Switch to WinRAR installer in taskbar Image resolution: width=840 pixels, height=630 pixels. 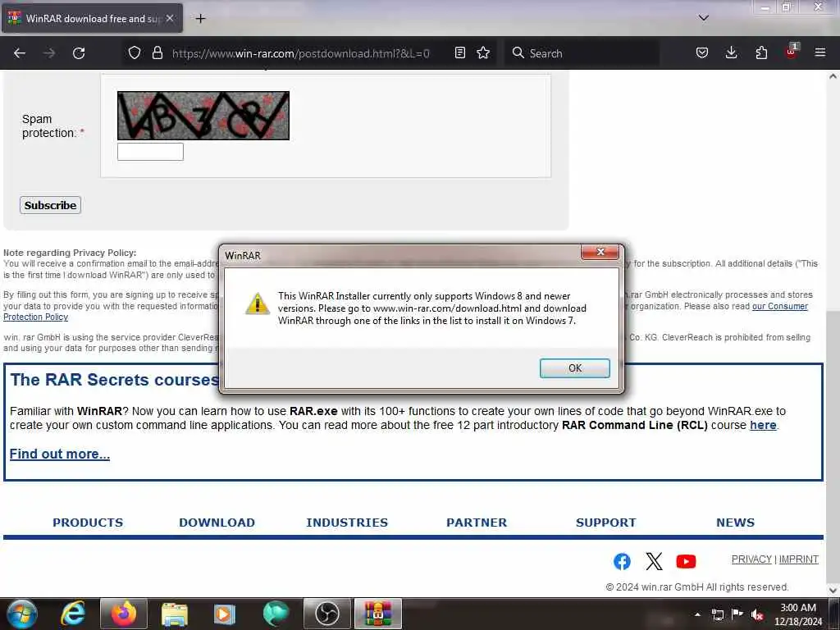378,614
